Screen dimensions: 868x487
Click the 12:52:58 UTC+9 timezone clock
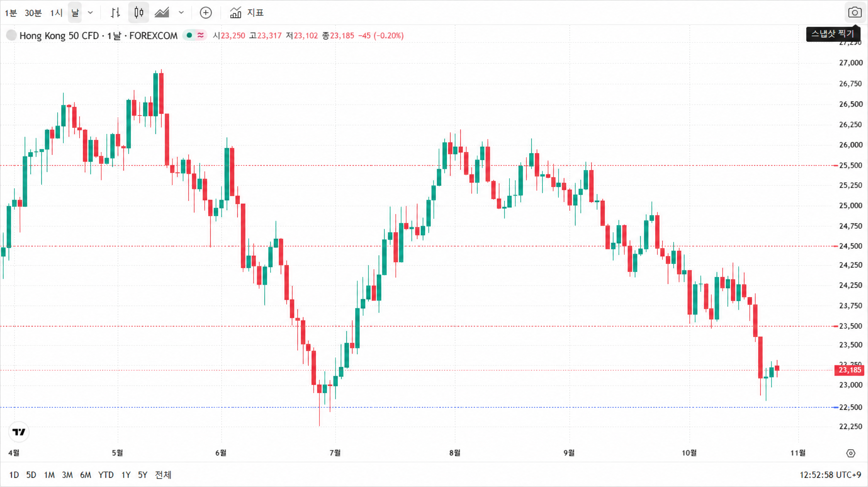point(830,475)
